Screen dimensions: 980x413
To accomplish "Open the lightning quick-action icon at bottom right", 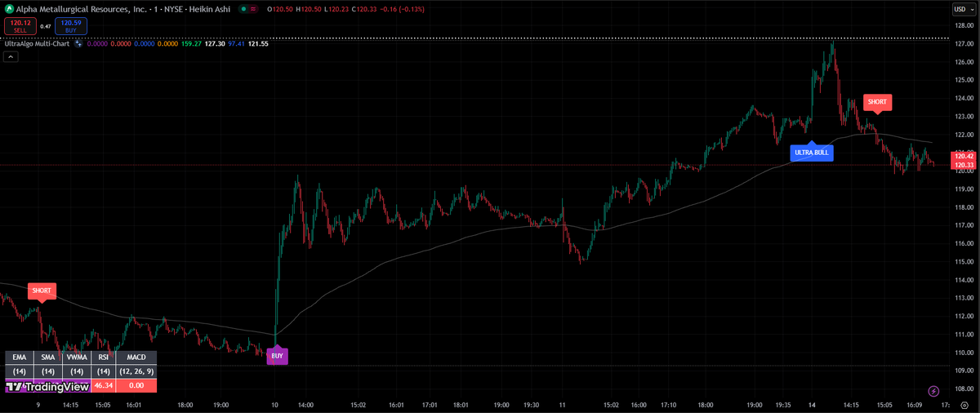I will pos(933,392).
